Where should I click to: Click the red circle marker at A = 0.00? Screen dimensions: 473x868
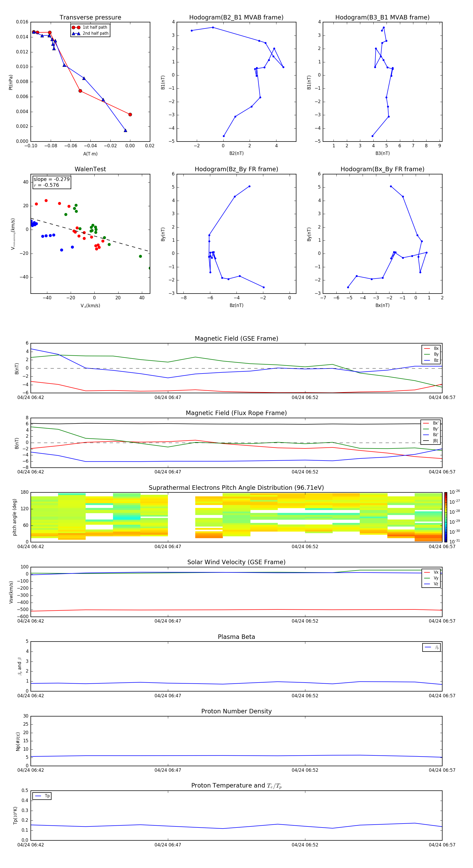pyautogui.click(x=130, y=115)
